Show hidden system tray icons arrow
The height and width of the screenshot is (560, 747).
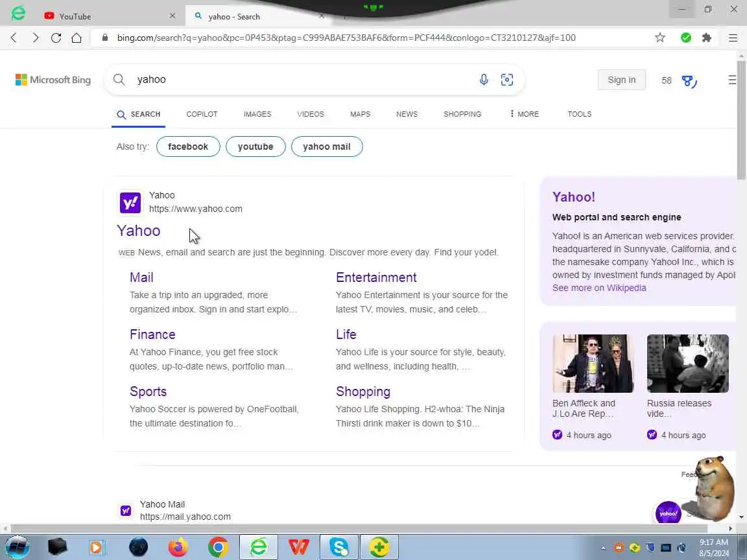pos(603,548)
